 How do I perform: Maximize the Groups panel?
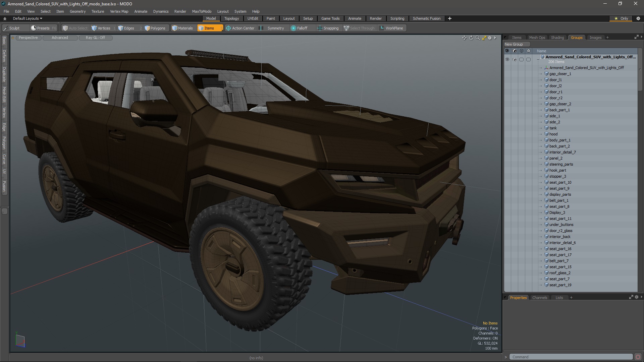[x=636, y=37]
